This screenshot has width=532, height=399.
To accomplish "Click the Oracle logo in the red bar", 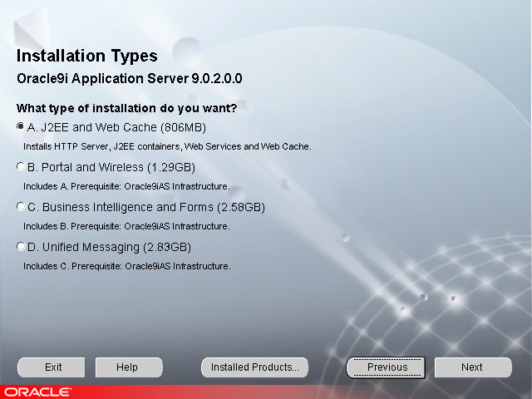I will pos(37,392).
